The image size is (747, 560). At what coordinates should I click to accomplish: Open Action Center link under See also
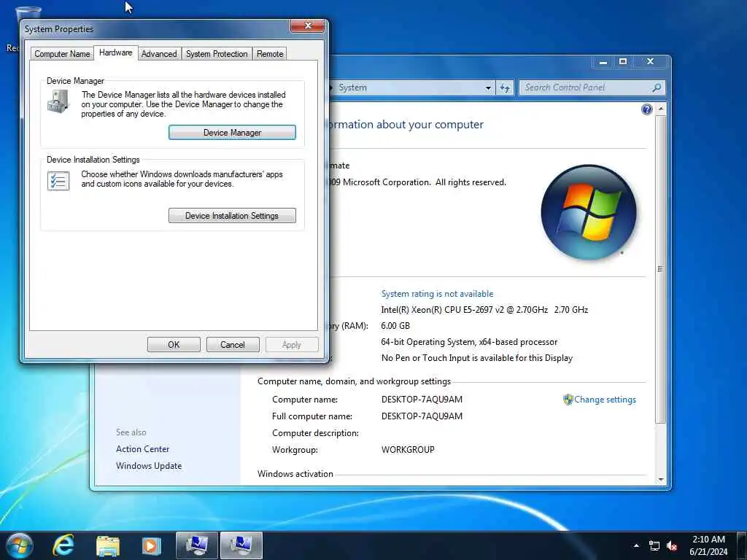coord(142,449)
